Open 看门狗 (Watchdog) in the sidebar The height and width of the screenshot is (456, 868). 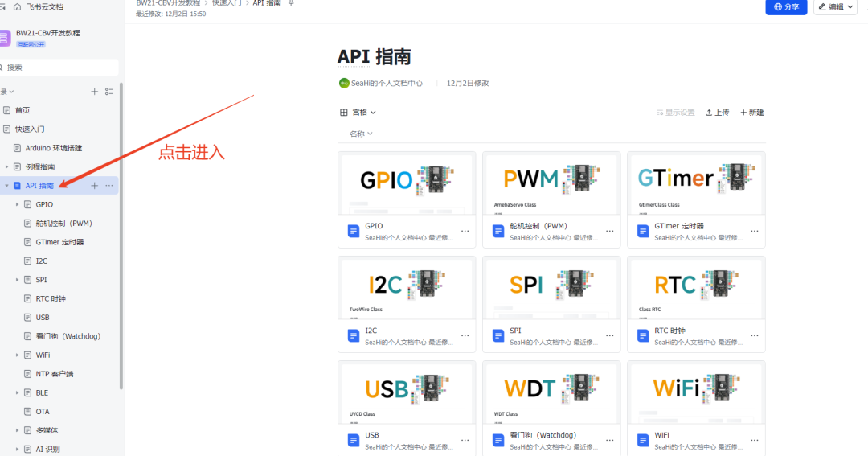point(68,336)
